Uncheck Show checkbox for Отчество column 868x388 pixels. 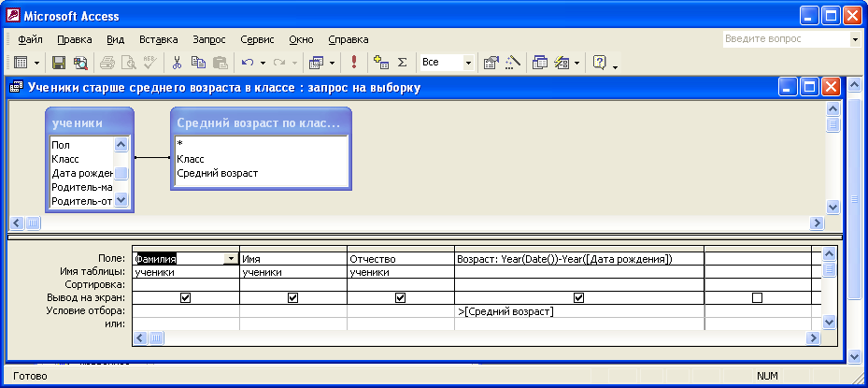tap(400, 298)
